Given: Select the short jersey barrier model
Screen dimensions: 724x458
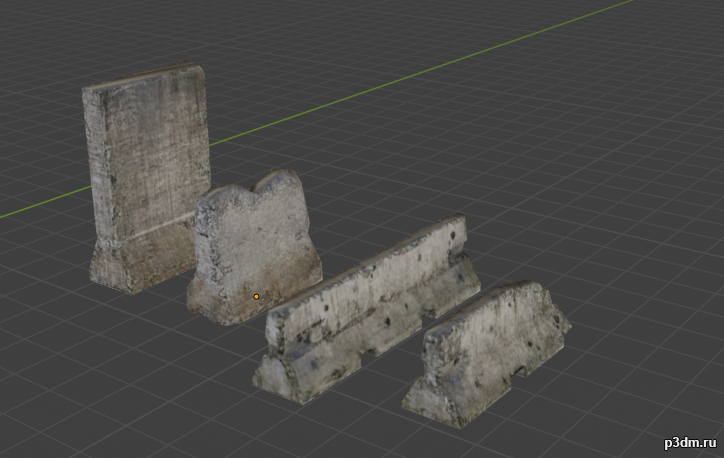Looking at the screenshot, I should point(486,354).
